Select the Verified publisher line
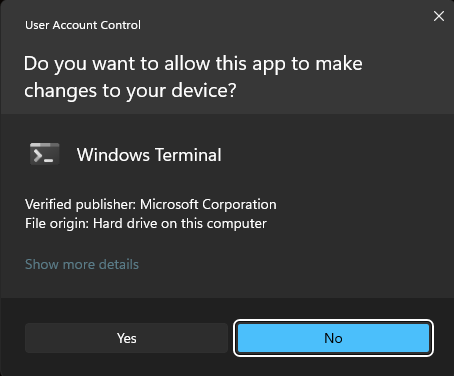Viewport: 454px width, 376px height. [x=151, y=204]
